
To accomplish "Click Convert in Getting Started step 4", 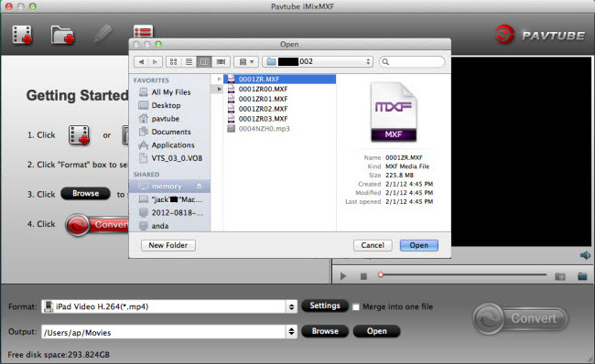I will click(x=97, y=225).
